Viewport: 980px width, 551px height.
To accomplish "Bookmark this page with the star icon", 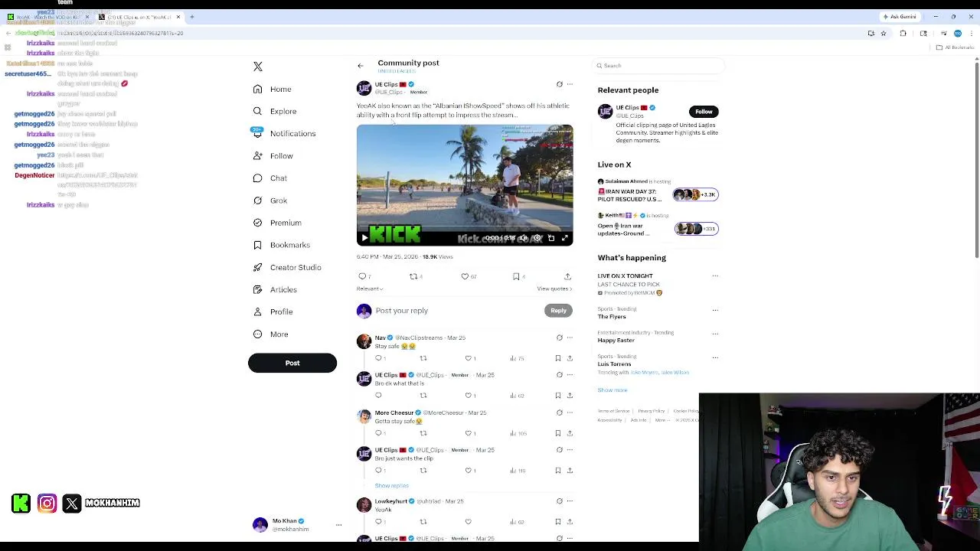I will (884, 34).
